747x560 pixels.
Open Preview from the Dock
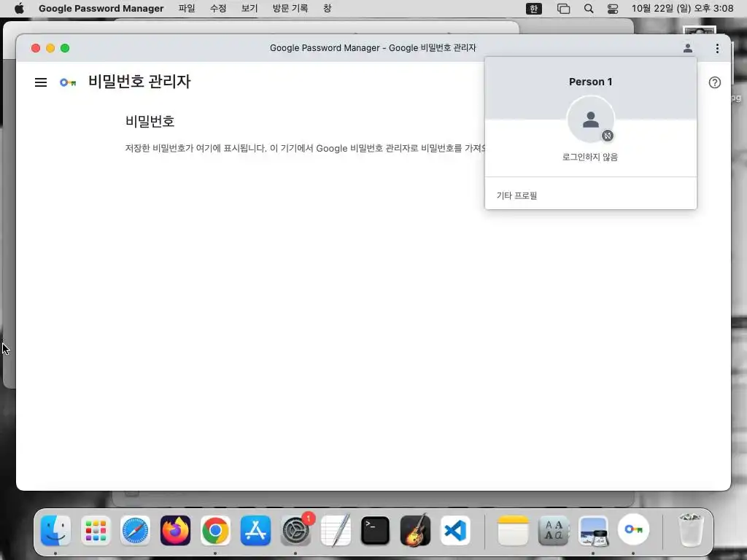click(593, 531)
